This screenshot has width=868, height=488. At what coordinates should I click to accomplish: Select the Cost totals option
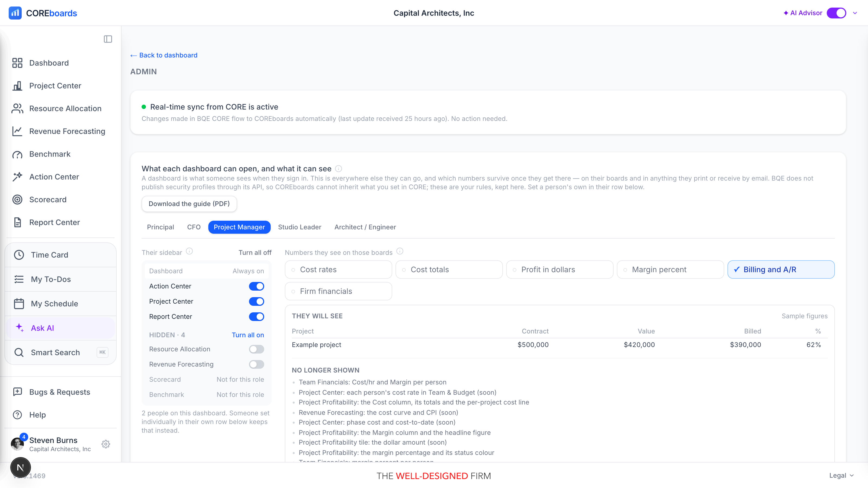(x=449, y=269)
